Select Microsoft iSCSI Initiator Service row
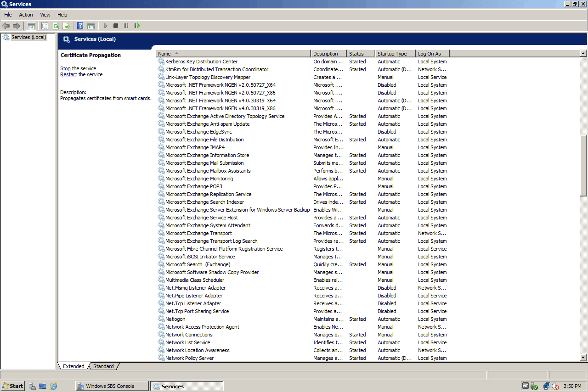The width and height of the screenshot is (588, 392). [302, 257]
